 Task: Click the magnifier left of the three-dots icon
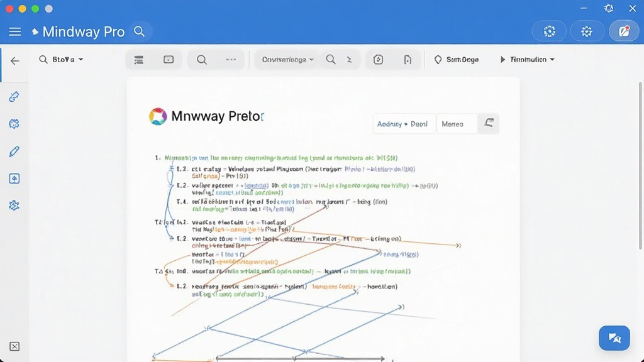pos(202,60)
